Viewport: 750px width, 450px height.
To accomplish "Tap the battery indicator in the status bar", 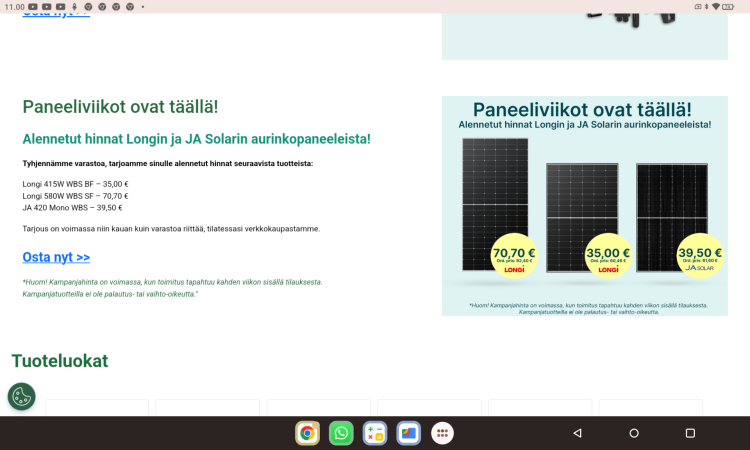I will (728, 7).
